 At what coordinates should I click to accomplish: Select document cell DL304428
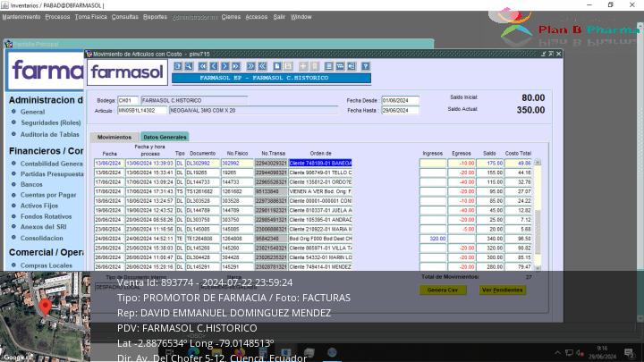[202, 257]
